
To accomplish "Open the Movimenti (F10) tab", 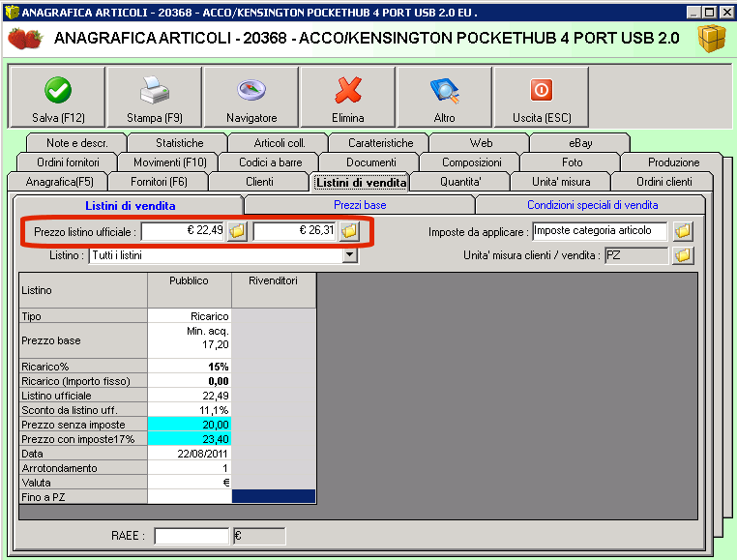I will pyautogui.click(x=169, y=162).
